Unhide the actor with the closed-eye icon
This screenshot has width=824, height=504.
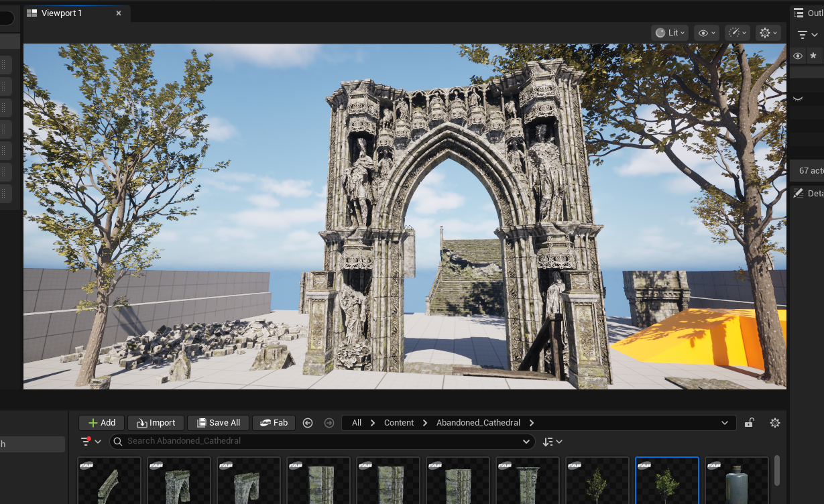pos(798,99)
